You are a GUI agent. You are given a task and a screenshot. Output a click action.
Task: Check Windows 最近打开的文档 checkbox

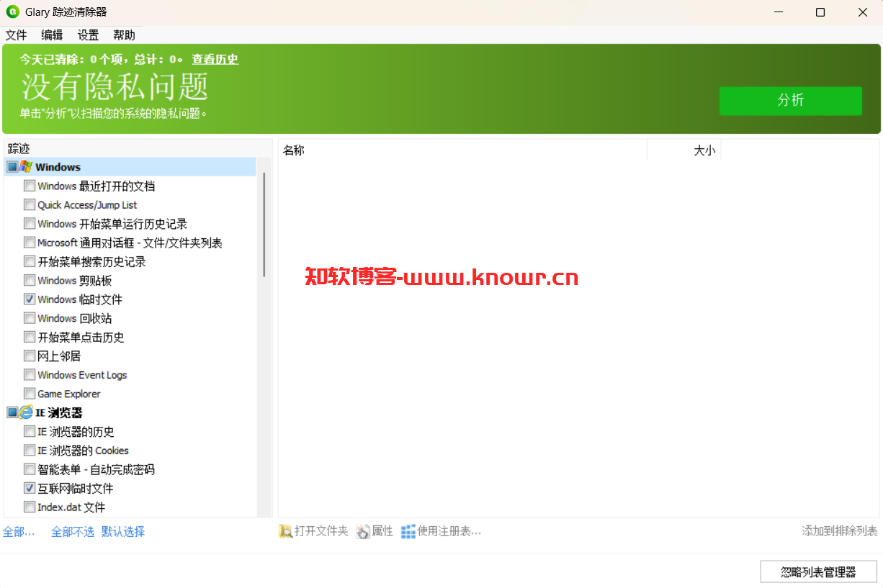click(30, 186)
